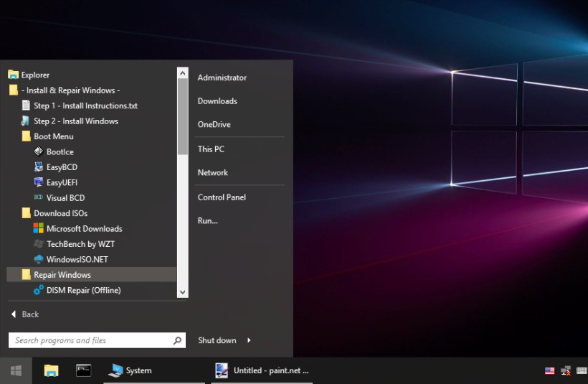This screenshot has height=384, width=588.
Task: Click the US flag language tray icon
Action: [550, 371]
